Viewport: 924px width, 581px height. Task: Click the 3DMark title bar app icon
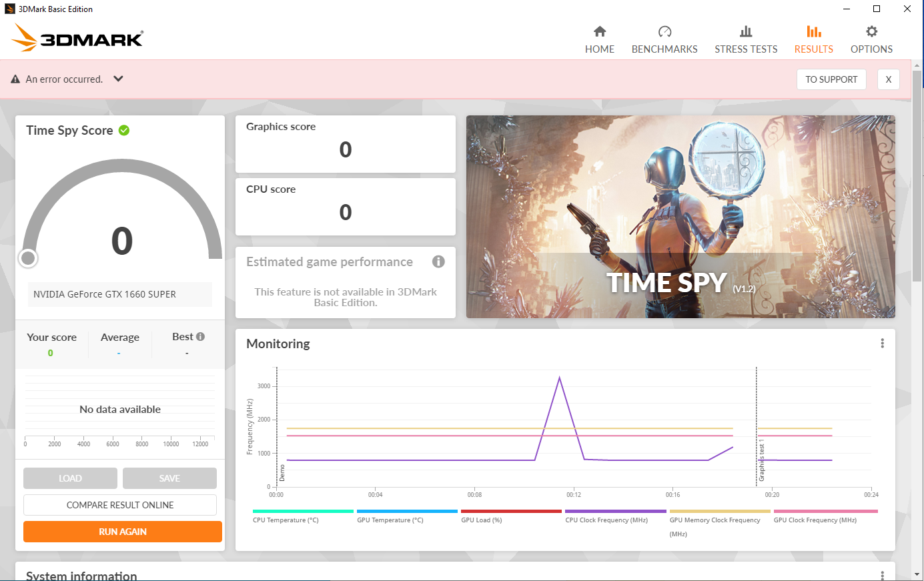(10, 9)
